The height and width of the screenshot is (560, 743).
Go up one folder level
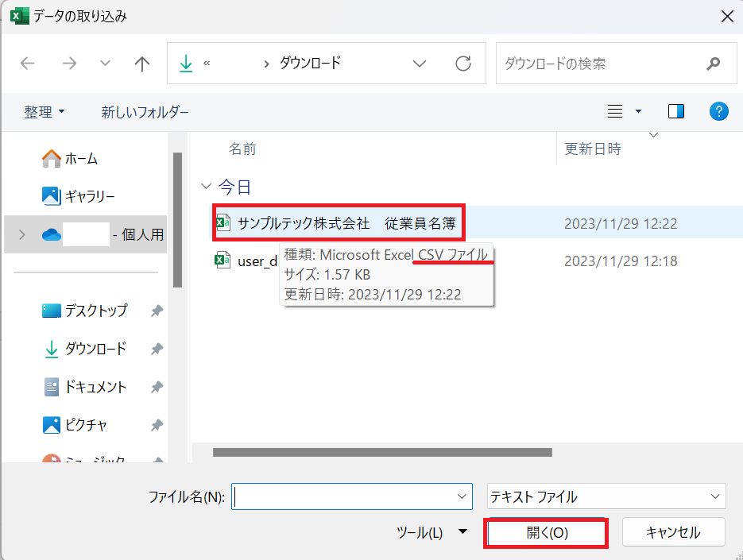pos(141,64)
